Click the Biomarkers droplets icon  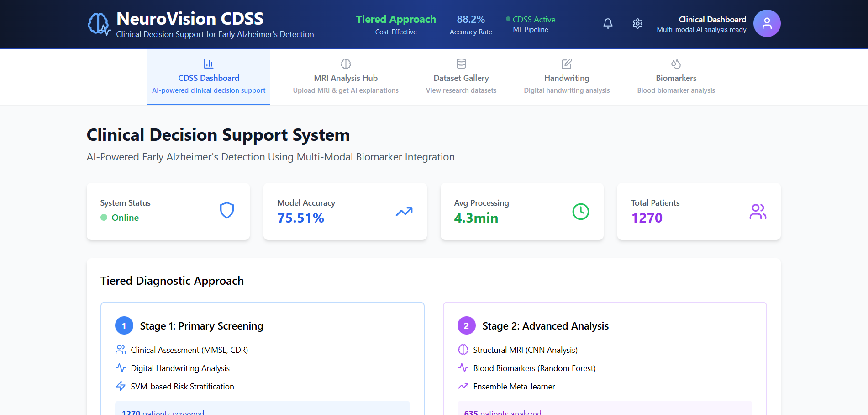676,64
